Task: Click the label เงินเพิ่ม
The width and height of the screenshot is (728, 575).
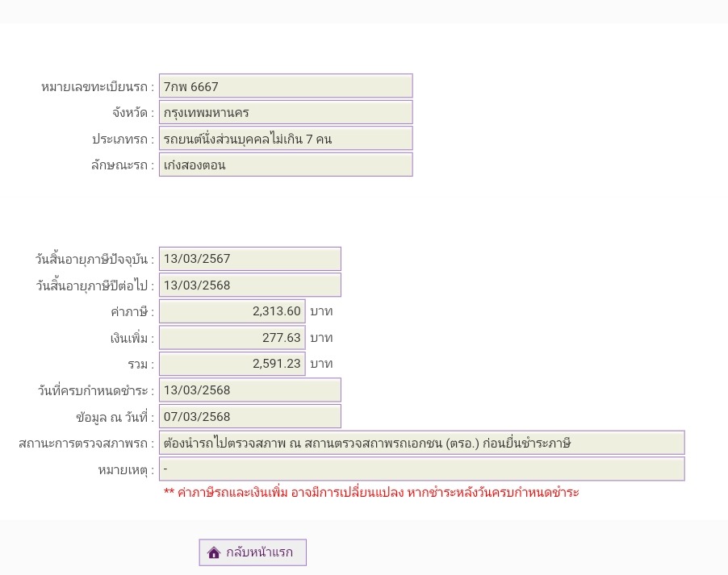Action: 132,339
